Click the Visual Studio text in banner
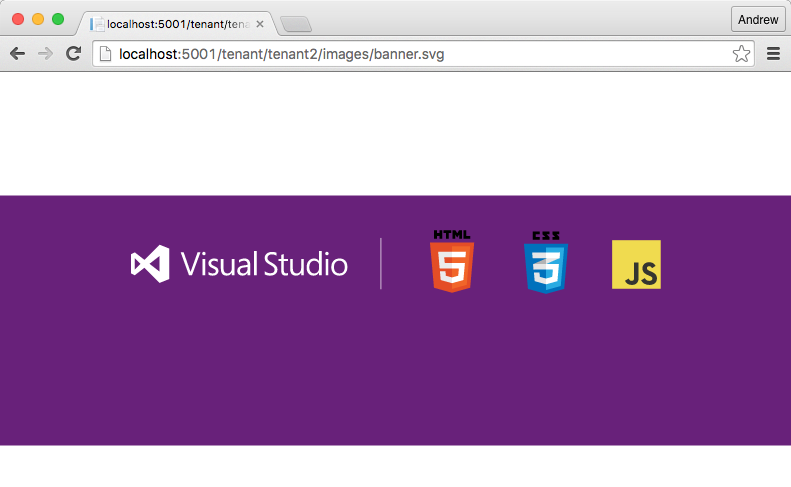This screenshot has height=487, width=791. click(264, 264)
